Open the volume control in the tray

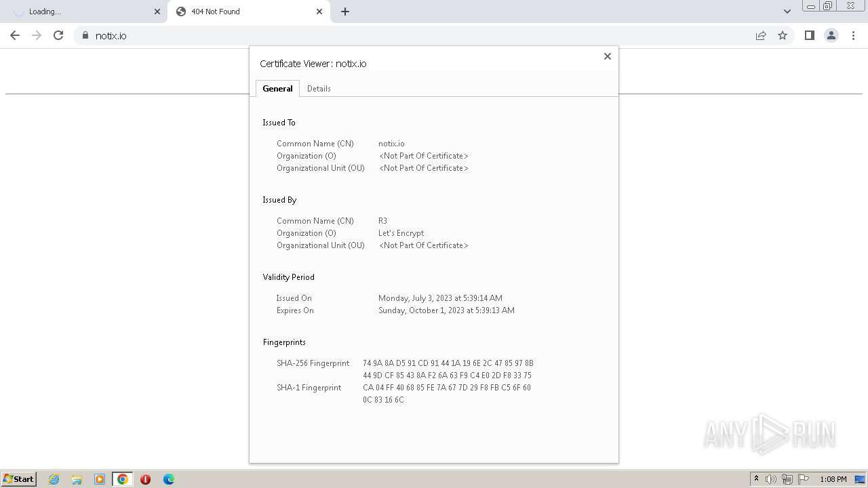(771, 479)
